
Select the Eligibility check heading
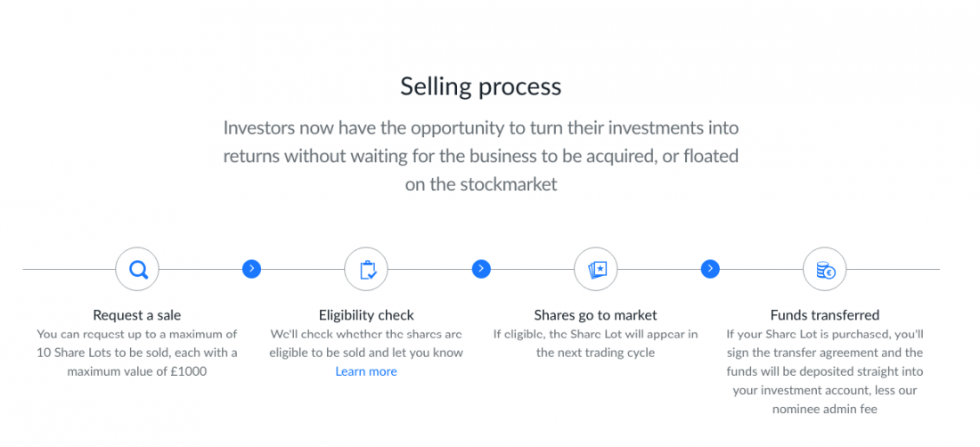[366, 314]
